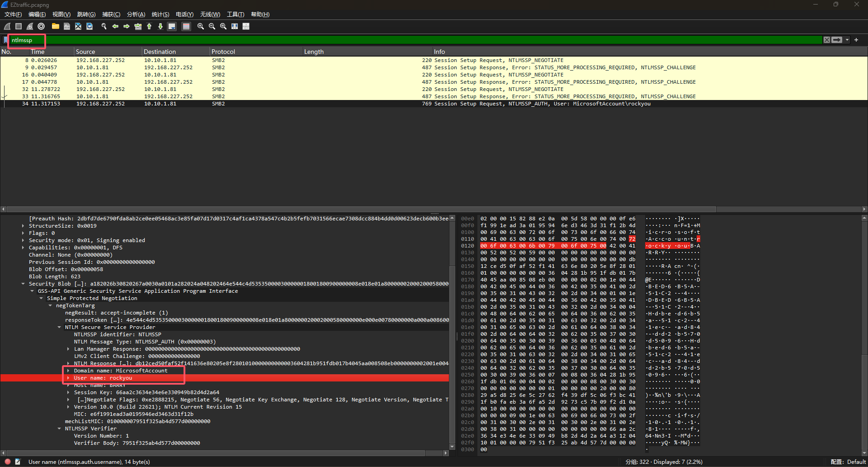Add a display filter button with plus
Screen dimensions: 868x467
(856, 40)
